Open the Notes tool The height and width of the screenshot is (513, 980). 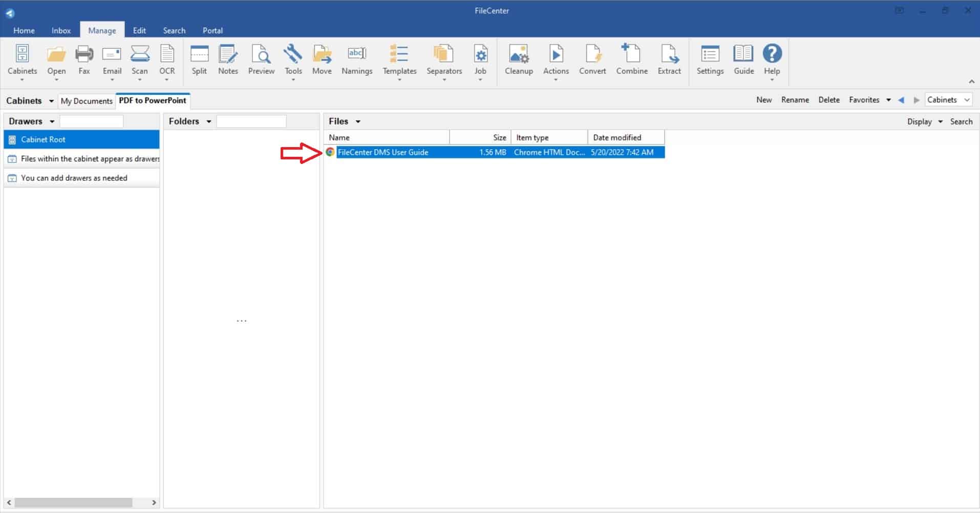point(228,60)
